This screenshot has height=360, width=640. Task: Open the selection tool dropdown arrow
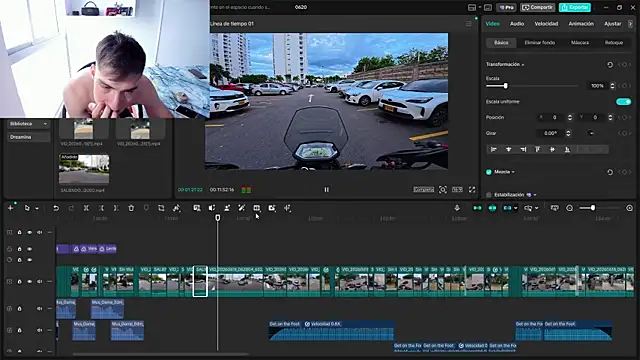[37, 209]
